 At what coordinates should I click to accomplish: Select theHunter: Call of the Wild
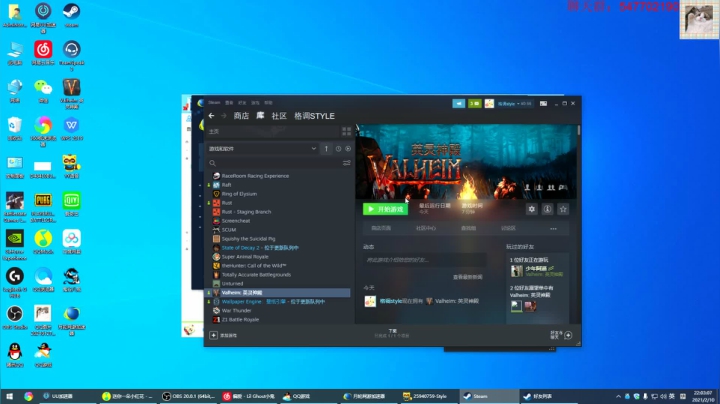coord(253,266)
